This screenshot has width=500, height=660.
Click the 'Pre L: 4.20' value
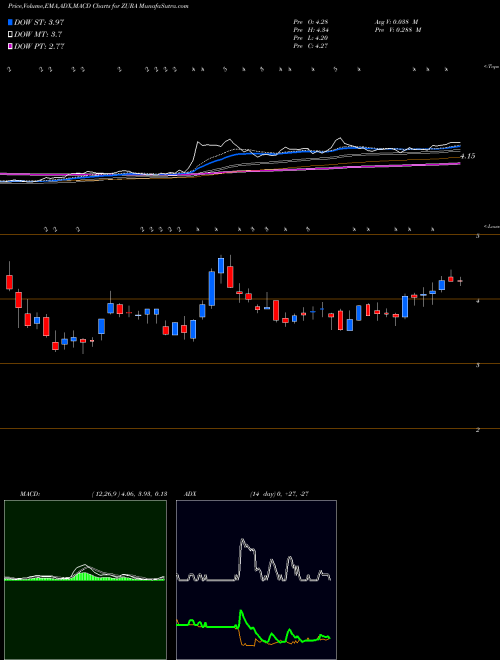click(x=311, y=38)
